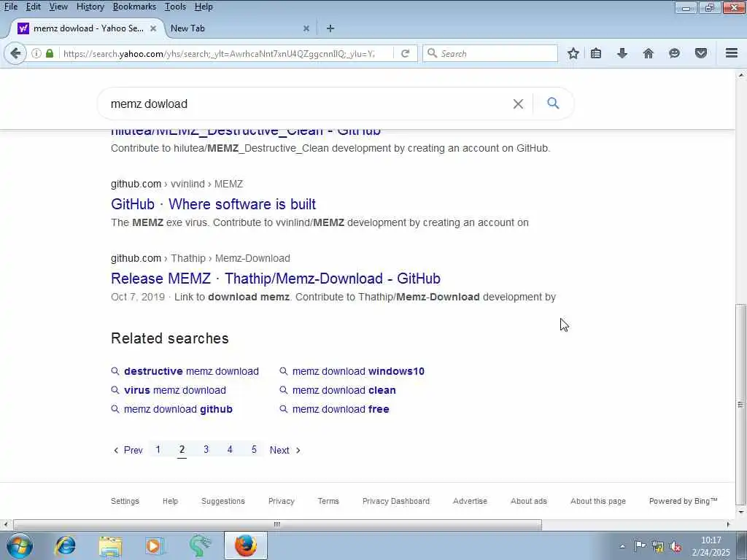Open the Help menu

[x=204, y=7]
